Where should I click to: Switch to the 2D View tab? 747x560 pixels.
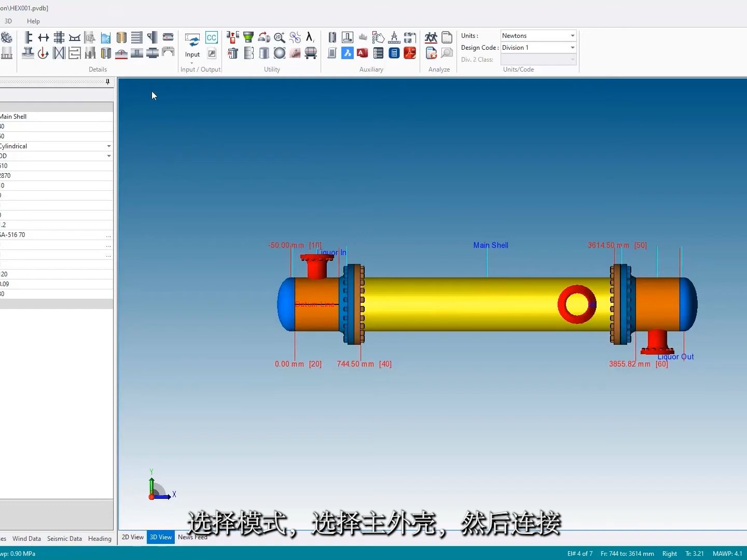pos(132,537)
